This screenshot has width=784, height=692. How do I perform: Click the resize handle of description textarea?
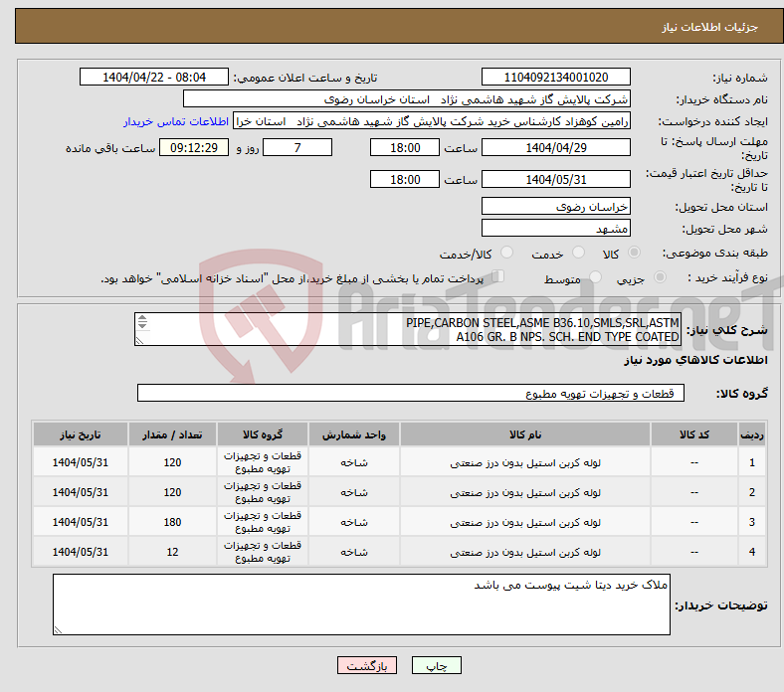[x=140, y=341]
